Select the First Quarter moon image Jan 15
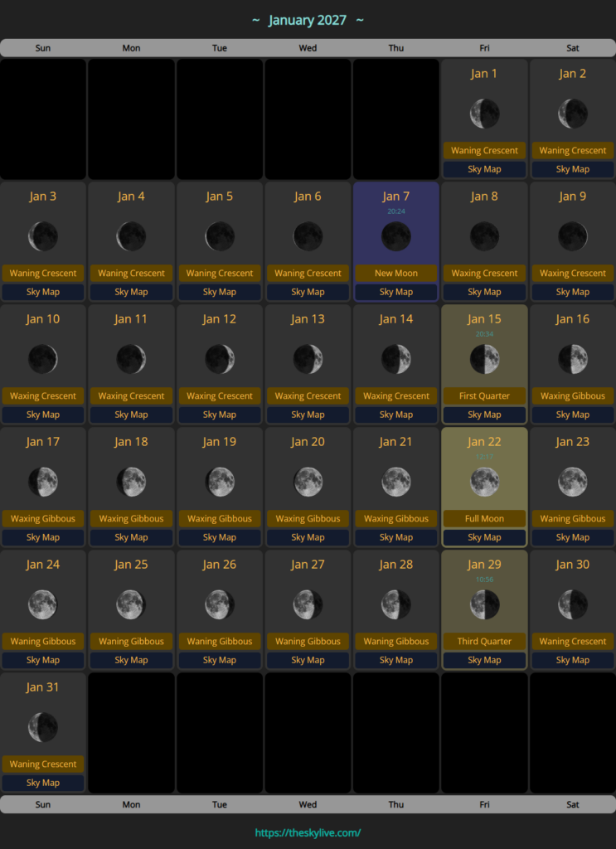This screenshot has height=849, width=616. click(x=484, y=359)
